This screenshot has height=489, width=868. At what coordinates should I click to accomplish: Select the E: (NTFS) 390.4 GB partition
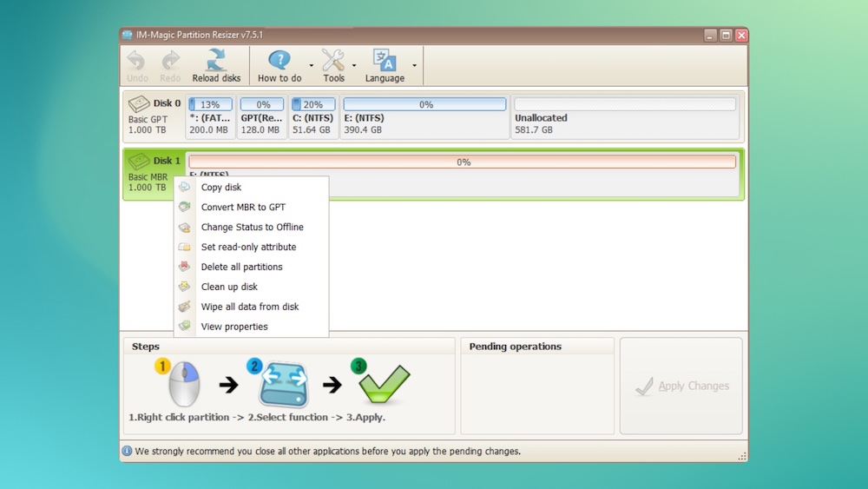click(x=424, y=117)
